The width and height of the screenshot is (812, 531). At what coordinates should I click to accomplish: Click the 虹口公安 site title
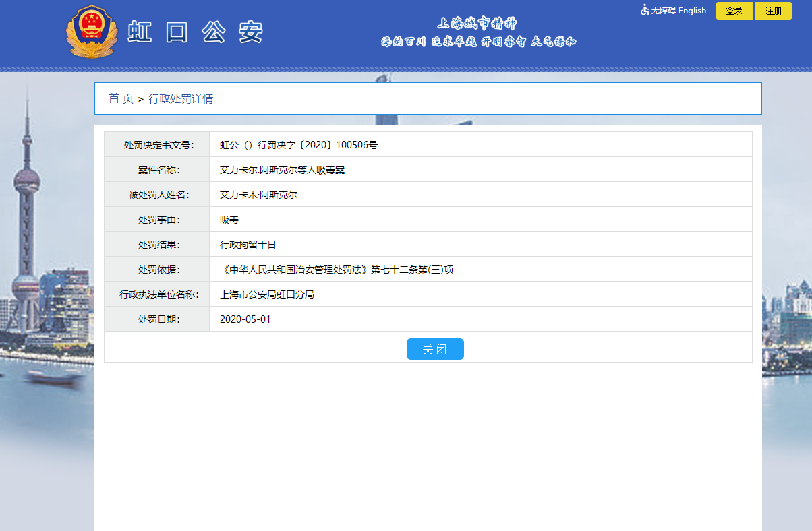click(x=196, y=33)
